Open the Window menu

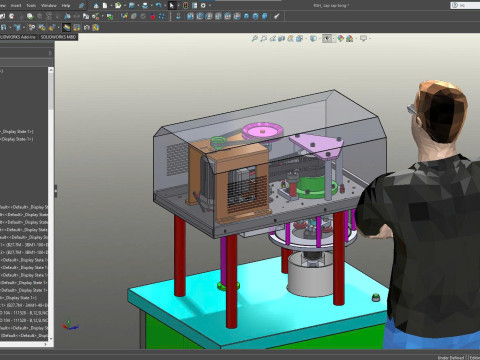[x=49, y=6]
